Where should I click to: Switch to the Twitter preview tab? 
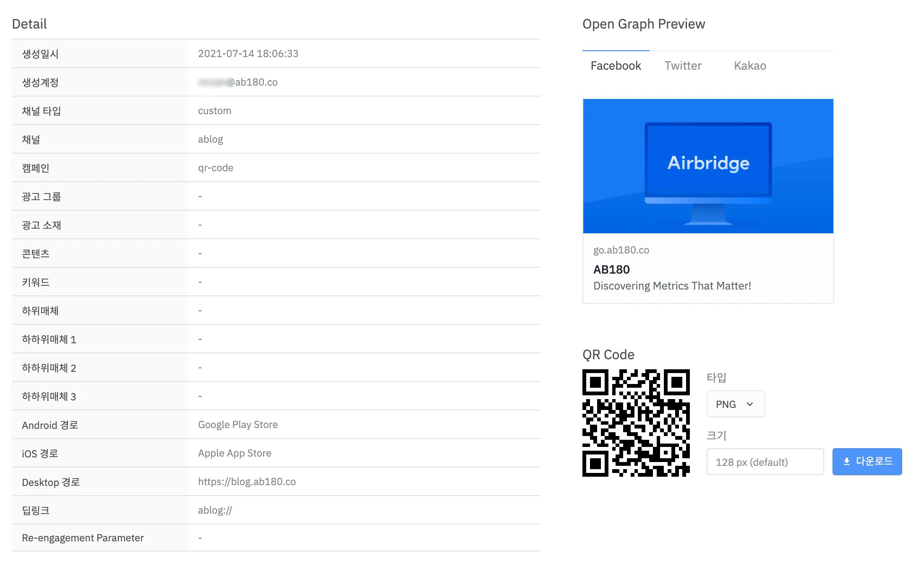pyautogui.click(x=683, y=66)
